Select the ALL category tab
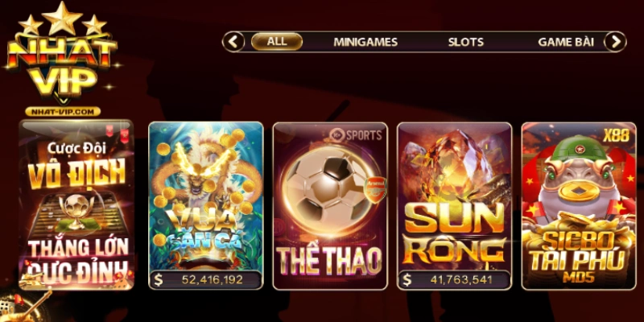The width and height of the screenshot is (644, 322). [277, 42]
